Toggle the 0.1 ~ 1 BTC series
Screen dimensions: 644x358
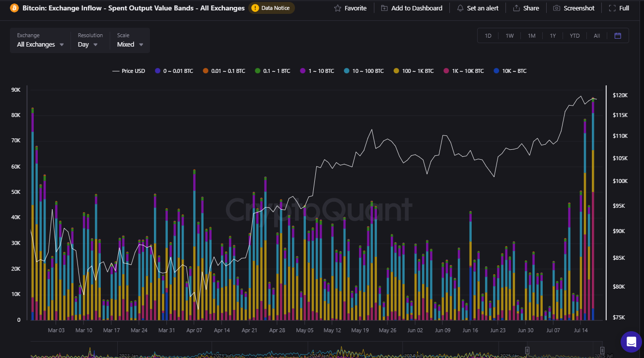click(x=272, y=71)
